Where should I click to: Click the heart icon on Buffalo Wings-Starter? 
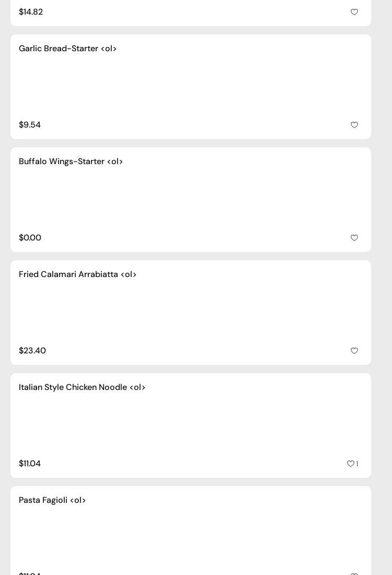click(354, 238)
